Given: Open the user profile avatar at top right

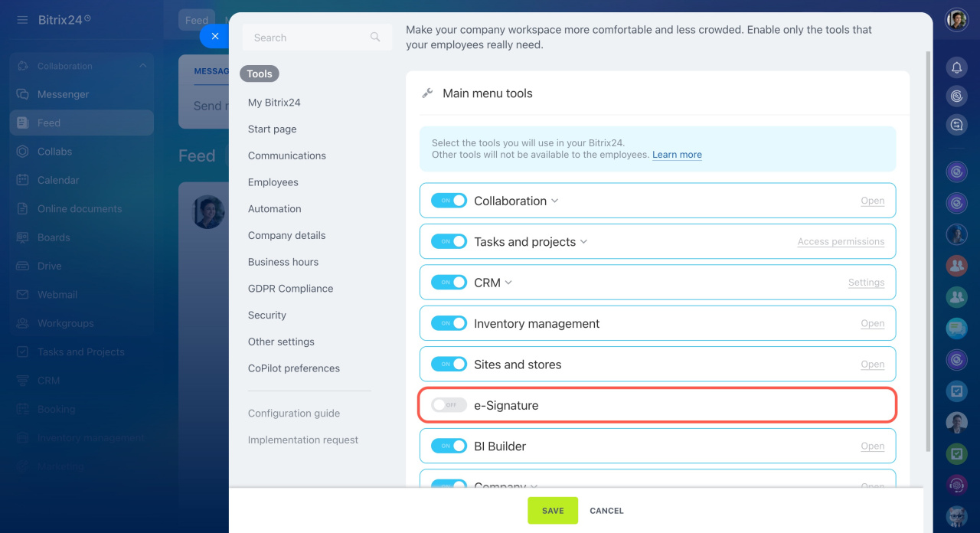Looking at the screenshot, I should pos(956,20).
